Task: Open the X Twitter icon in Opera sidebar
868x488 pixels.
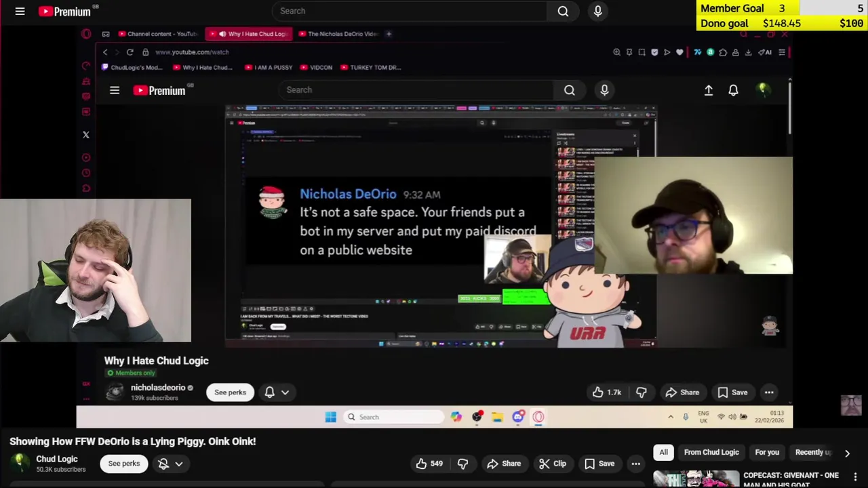Action: tap(86, 135)
